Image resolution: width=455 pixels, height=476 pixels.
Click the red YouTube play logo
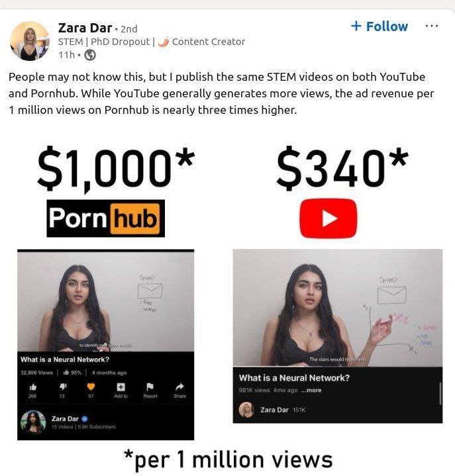pyautogui.click(x=329, y=218)
